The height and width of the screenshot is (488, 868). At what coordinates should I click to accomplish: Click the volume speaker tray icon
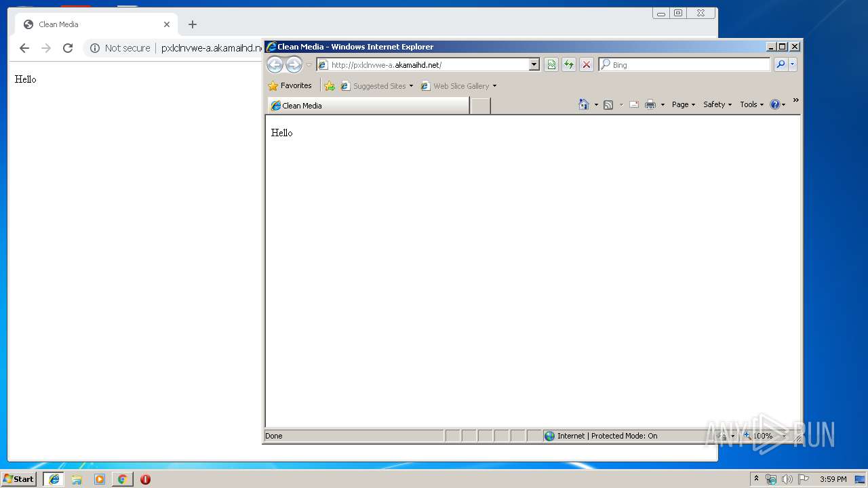[x=787, y=479]
